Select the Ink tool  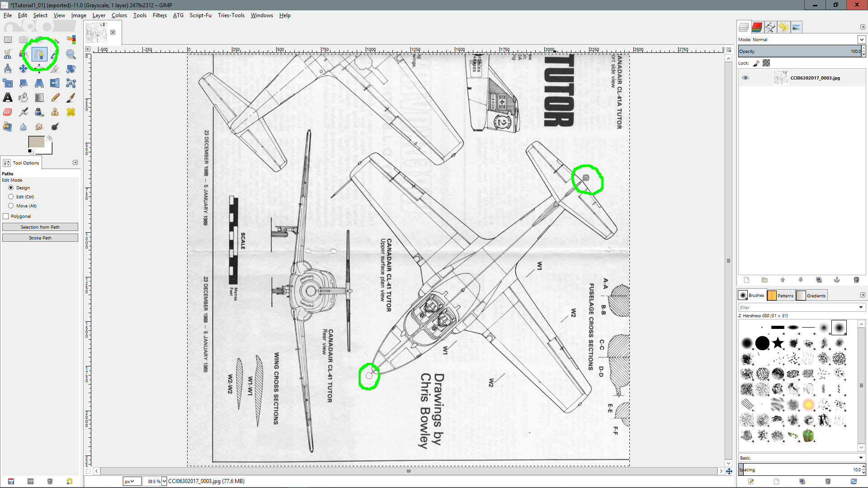39,112
